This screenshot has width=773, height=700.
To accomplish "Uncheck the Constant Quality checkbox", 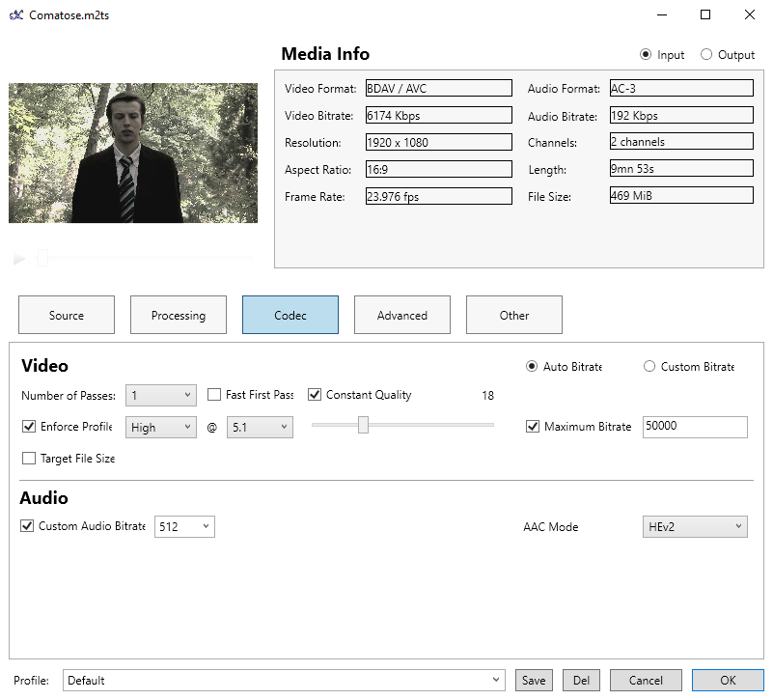I will pos(316,395).
